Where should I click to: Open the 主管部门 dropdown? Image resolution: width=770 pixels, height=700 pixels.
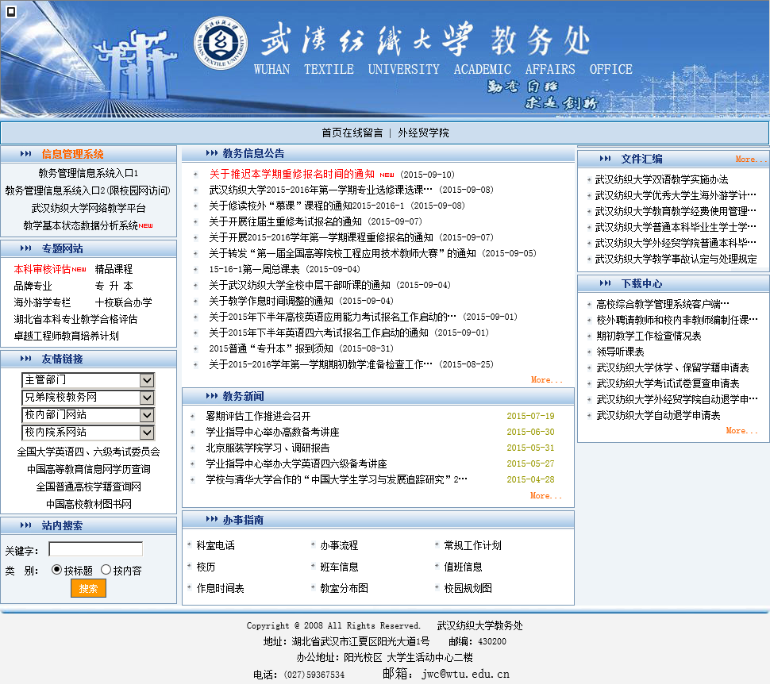88,380
